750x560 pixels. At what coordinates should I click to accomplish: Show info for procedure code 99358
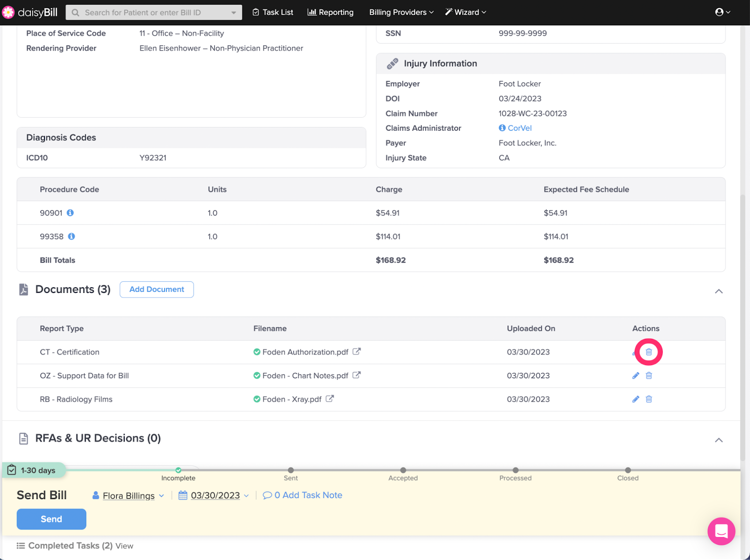72,236
